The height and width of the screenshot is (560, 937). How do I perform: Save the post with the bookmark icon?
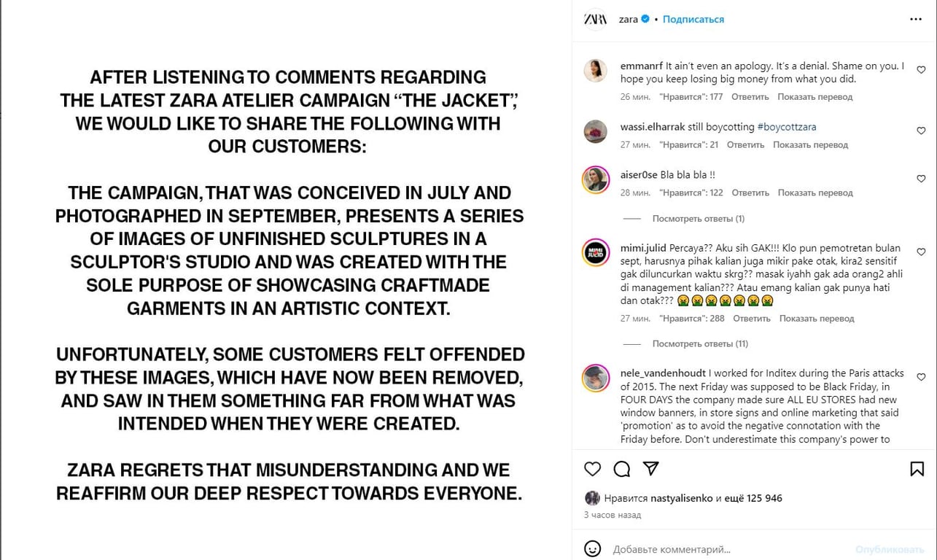click(x=917, y=469)
